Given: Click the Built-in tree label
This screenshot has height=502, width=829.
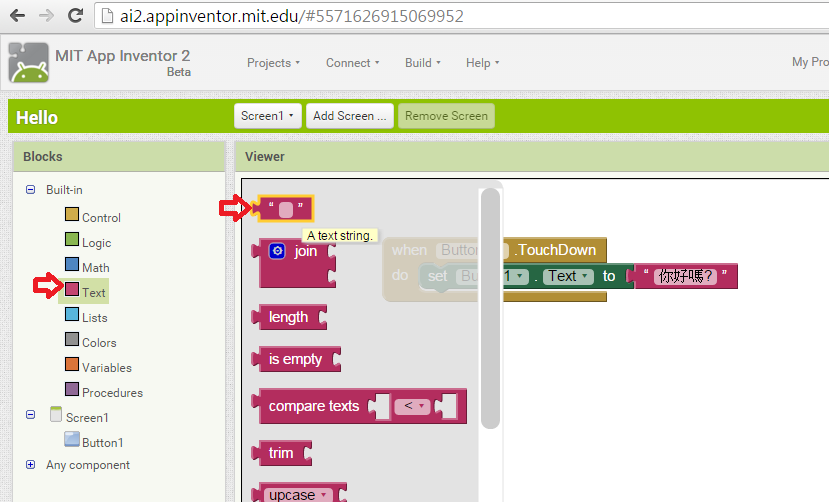Looking at the screenshot, I should [x=64, y=190].
